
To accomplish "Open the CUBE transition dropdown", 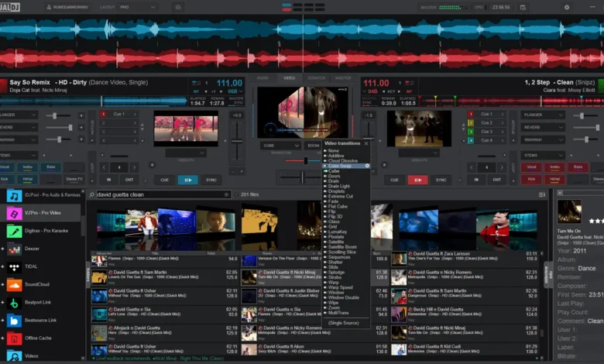I will [x=281, y=146].
